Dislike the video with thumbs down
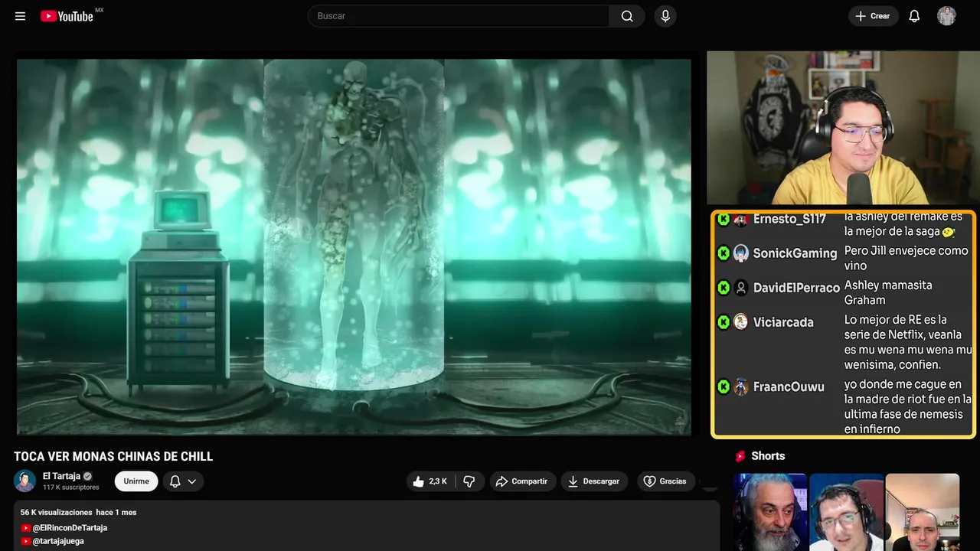Screen dimensions: 980x551 pos(469,481)
